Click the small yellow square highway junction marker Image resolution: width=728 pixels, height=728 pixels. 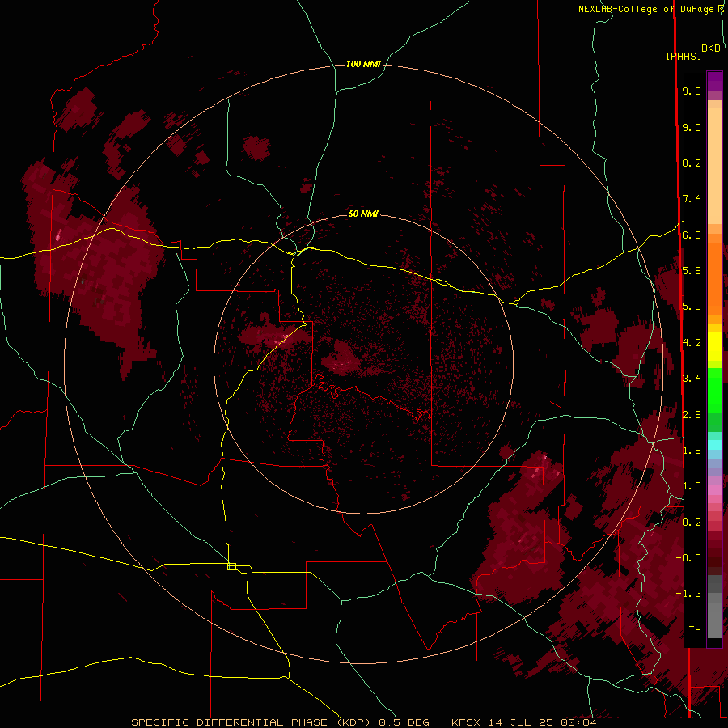click(x=231, y=566)
